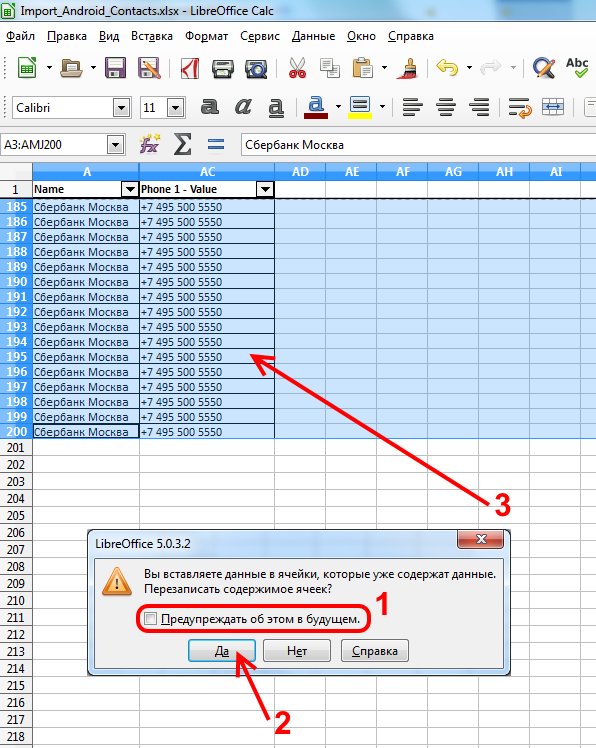The width and height of the screenshot is (596, 748).
Task: Expand the Name Box A3:AMJ200 dropdown
Action: click(x=115, y=145)
